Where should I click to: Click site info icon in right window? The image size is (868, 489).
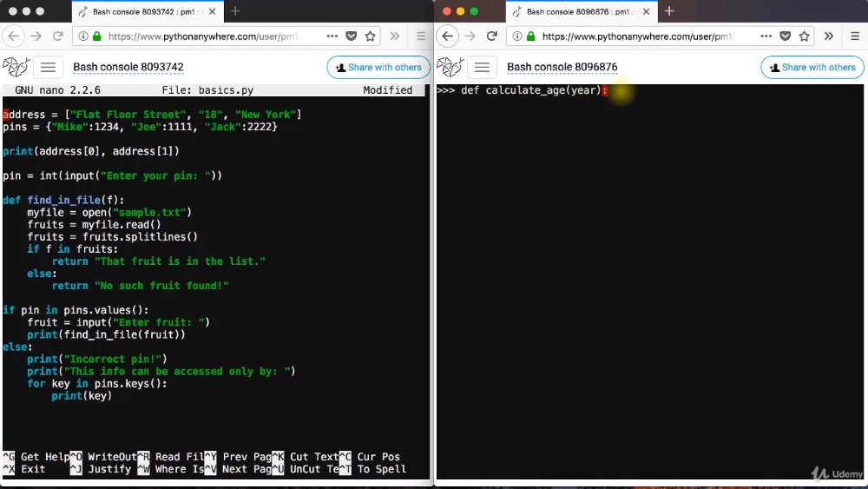517,36
